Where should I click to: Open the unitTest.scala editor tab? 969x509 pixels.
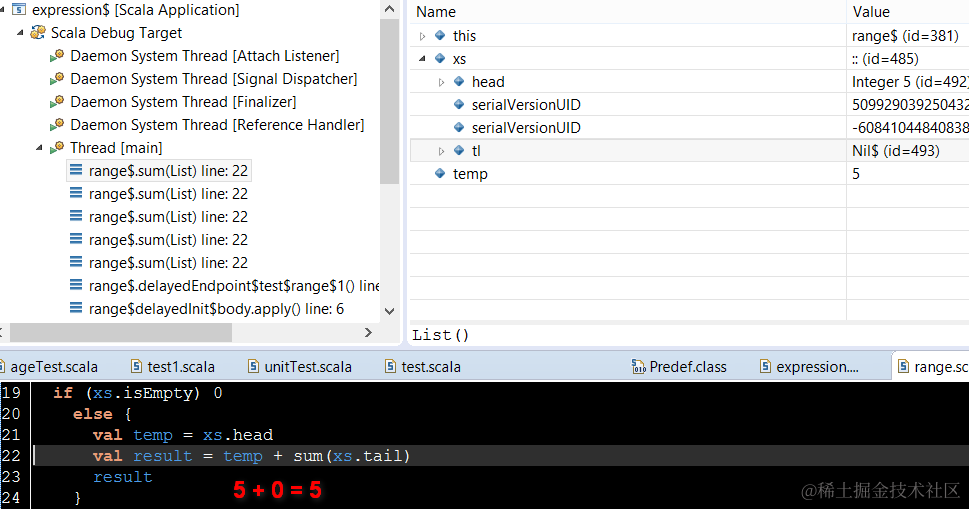click(x=308, y=367)
